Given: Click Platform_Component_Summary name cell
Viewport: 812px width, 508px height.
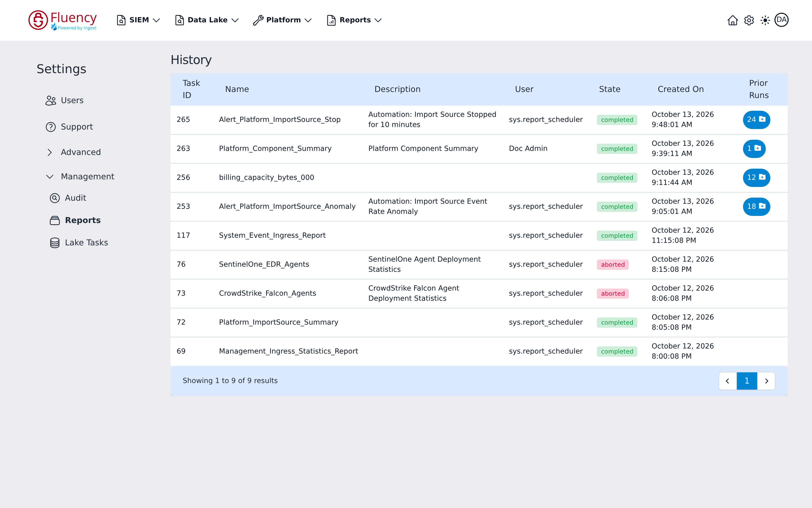Looking at the screenshot, I should click(275, 149).
